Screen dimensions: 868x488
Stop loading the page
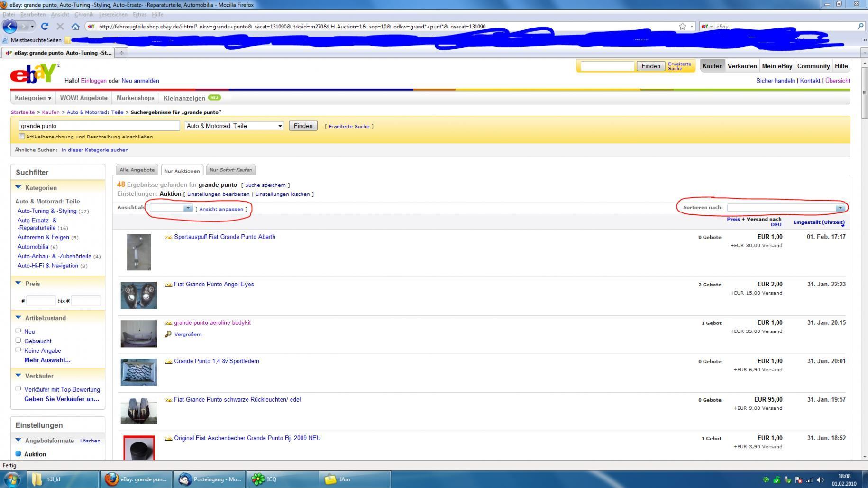point(60,27)
